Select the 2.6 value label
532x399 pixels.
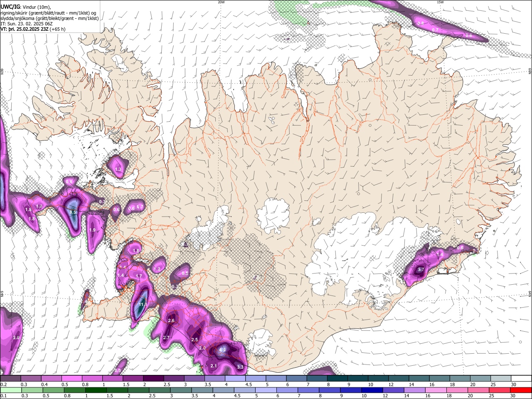(171, 320)
